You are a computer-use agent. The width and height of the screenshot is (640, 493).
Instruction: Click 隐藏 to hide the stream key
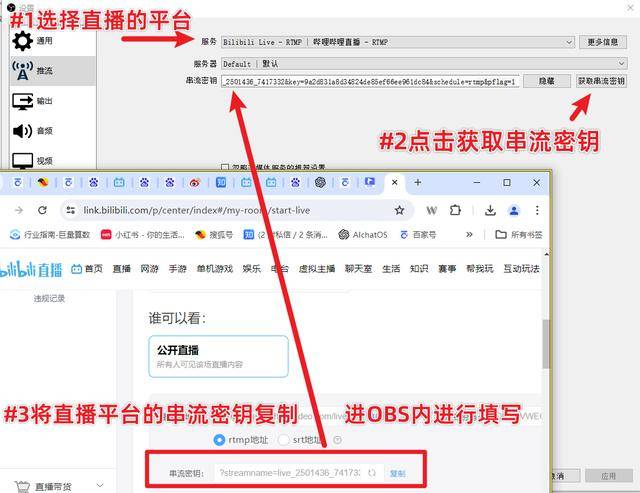tap(547, 81)
